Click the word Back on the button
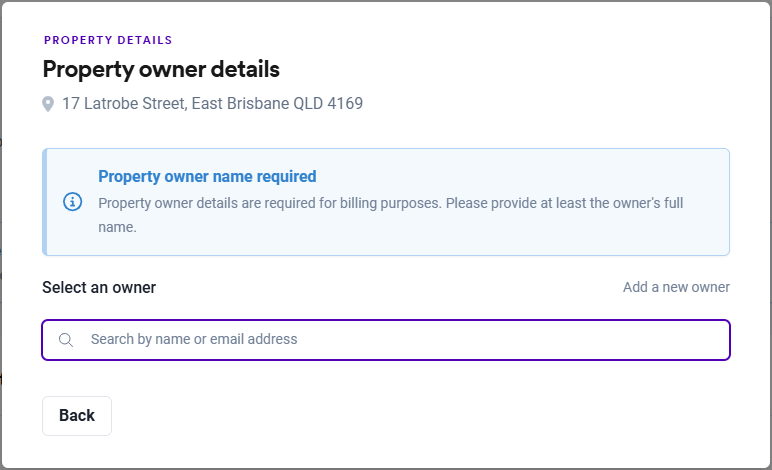 click(77, 416)
